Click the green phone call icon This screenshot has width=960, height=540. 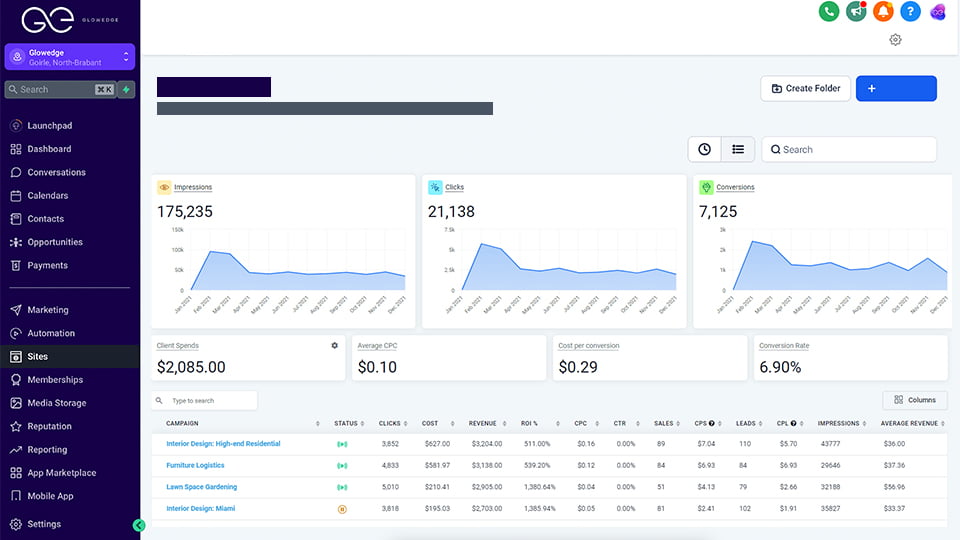coord(828,12)
